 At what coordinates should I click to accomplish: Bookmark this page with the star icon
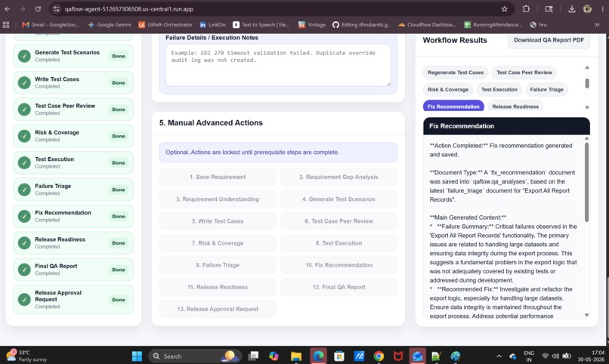pyautogui.click(x=504, y=9)
